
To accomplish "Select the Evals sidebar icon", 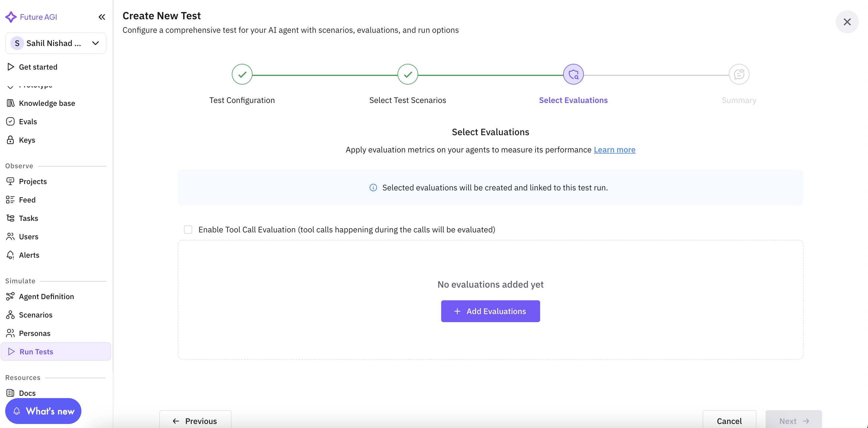I will pos(10,121).
